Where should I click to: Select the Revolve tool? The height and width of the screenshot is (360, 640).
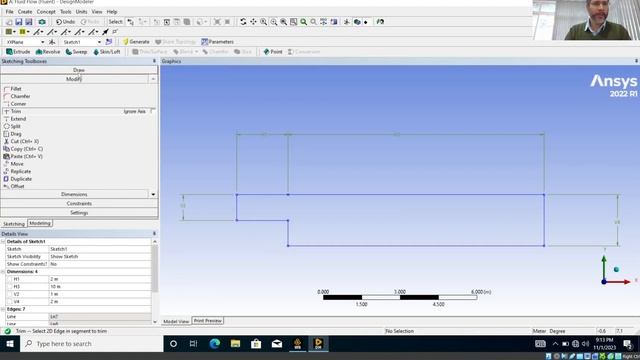tap(48, 52)
